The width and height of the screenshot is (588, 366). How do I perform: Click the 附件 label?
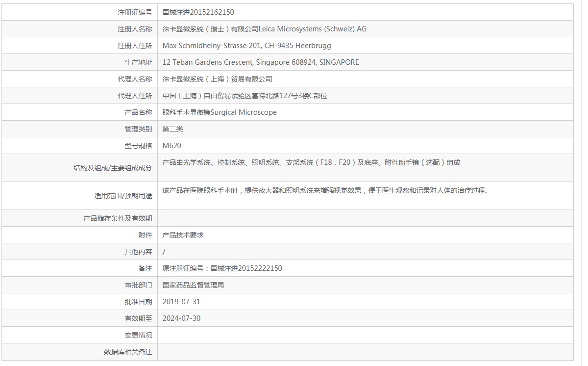click(x=145, y=235)
